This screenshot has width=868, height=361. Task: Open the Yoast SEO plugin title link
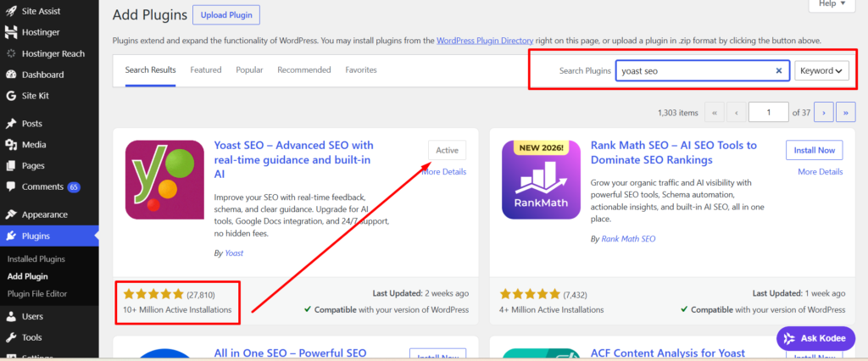294,159
